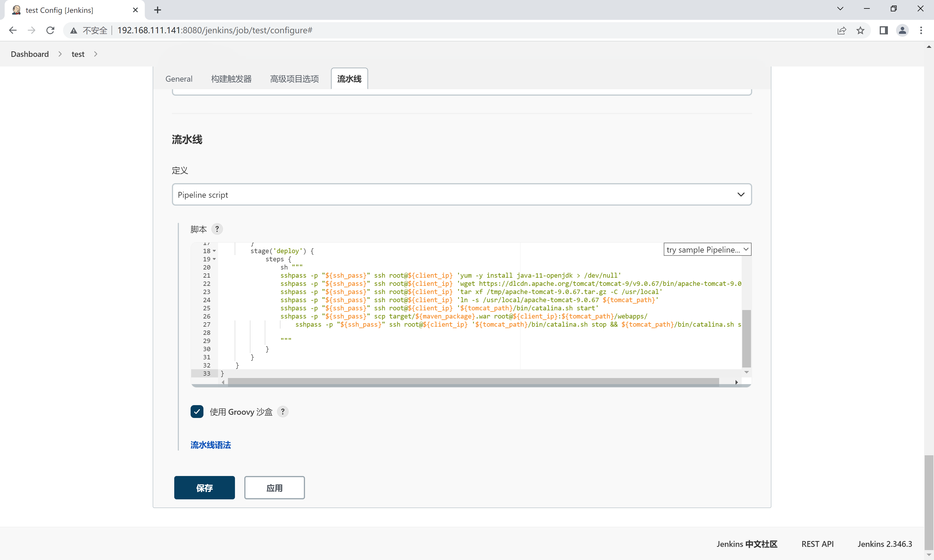The width and height of the screenshot is (934, 560).
Task: Open the Jenkins 2.346.3 version link
Action: [x=885, y=544]
